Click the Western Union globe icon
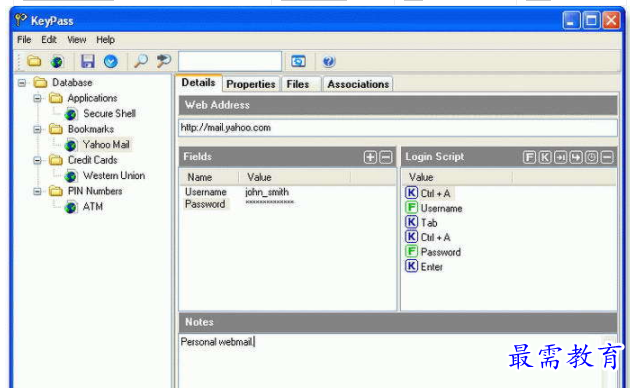Viewport: 630px width, 388px height. (71, 176)
